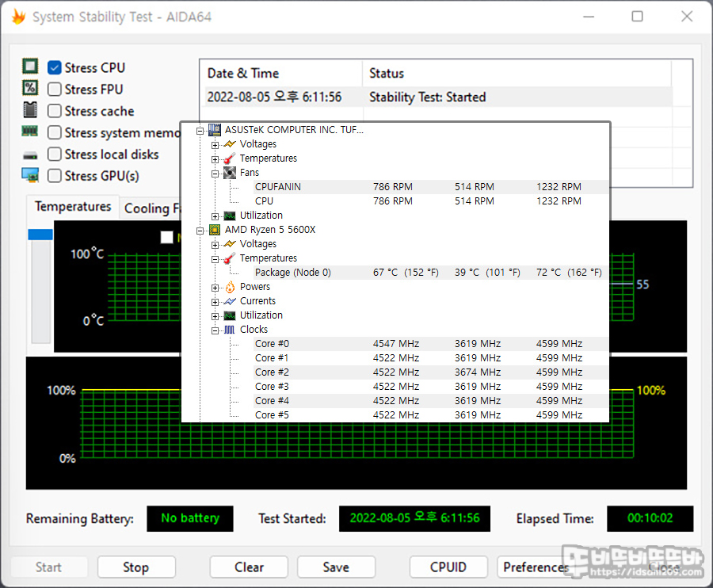Click the Powers flame icon
713x588 pixels.
click(230, 287)
